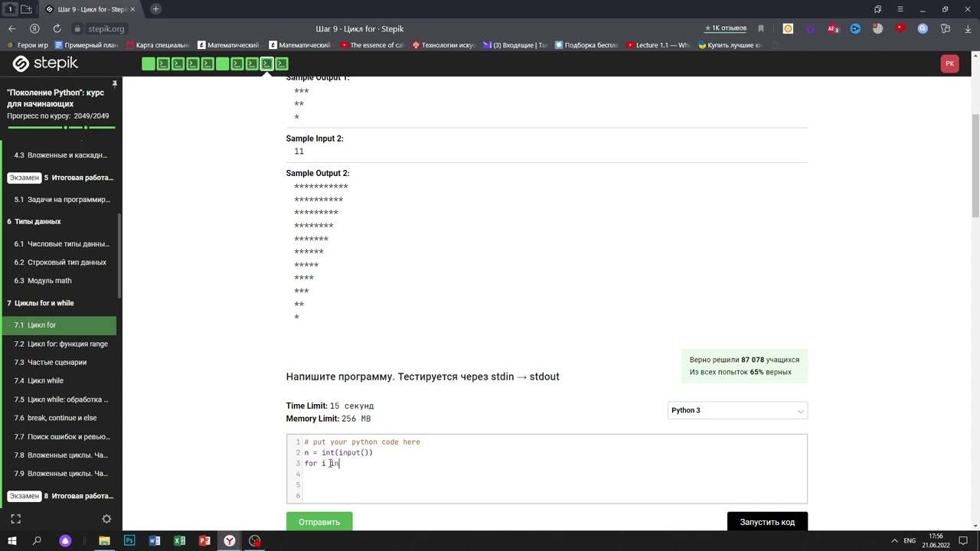This screenshot has width=980, height=551.
Task: Open the AE extension icon with badge
Action: (x=833, y=28)
